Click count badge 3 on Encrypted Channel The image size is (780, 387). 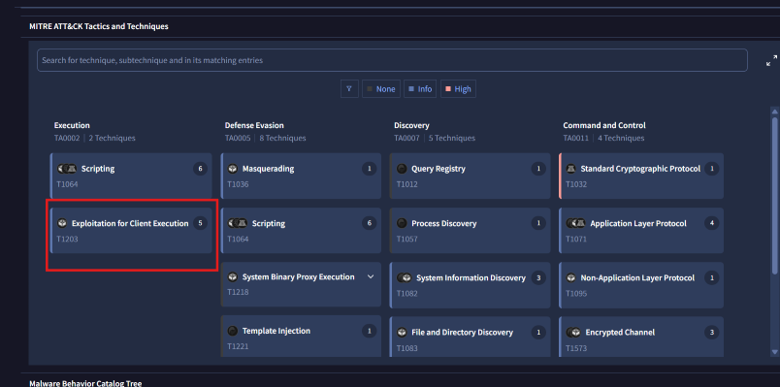(x=712, y=332)
